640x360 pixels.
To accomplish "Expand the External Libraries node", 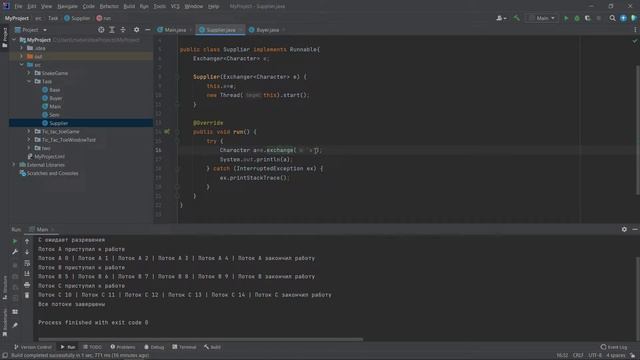I will coord(14,165).
